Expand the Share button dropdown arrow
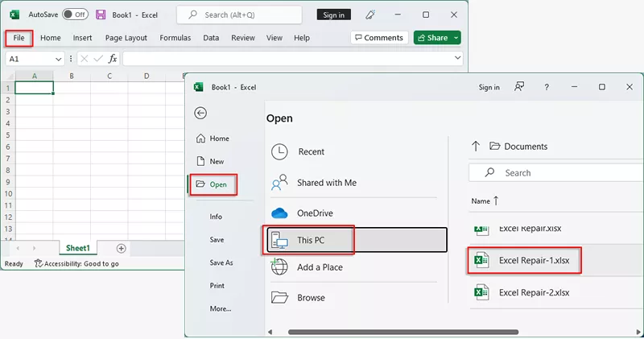Screen dimensions: 644x339 [456, 38]
